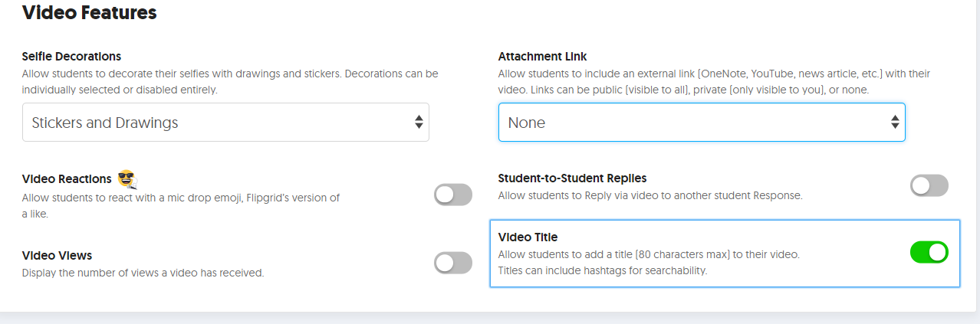980x324 pixels.
Task: Click the Video Views label
Action: [x=58, y=256]
